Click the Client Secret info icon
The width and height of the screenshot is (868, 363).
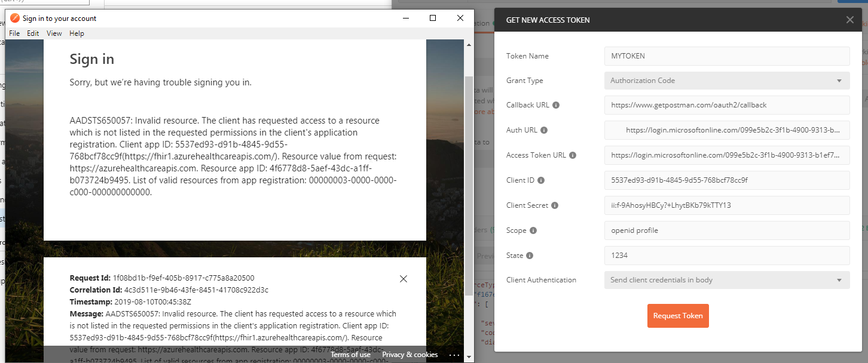point(554,205)
